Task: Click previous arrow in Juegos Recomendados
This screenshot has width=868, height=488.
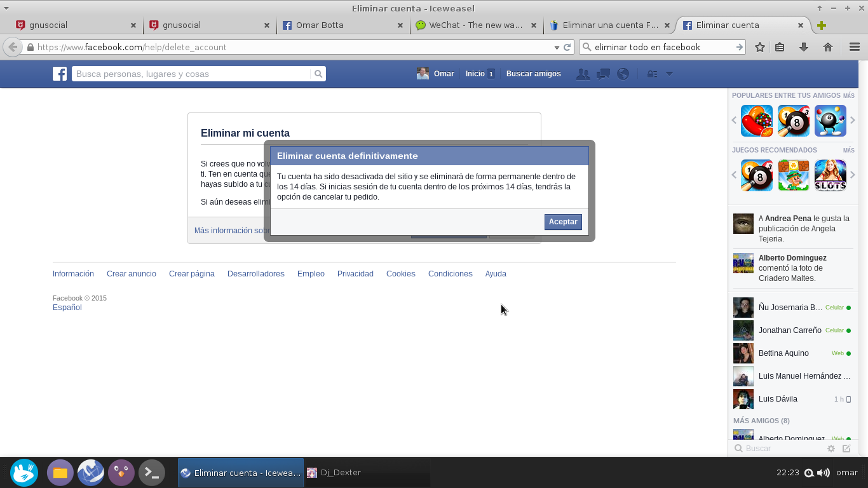Action: pos(734,175)
